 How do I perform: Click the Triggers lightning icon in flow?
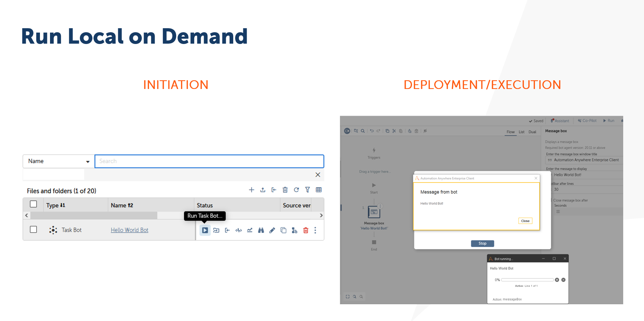pyautogui.click(x=374, y=150)
